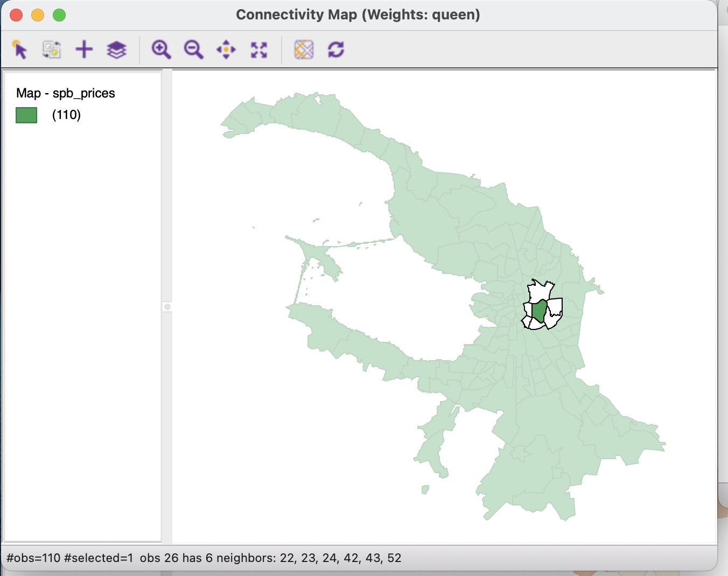Open the Base Map selection icon
The width and height of the screenshot is (728, 576).
pyautogui.click(x=304, y=50)
